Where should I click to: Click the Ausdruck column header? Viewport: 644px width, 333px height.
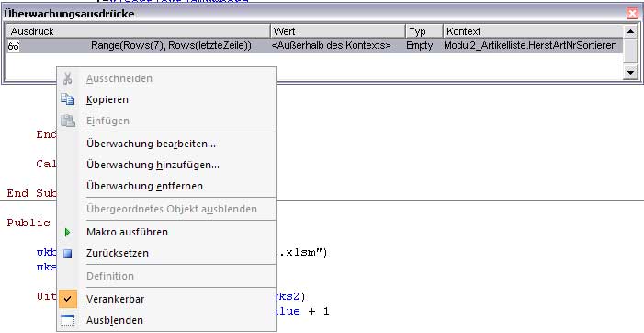(x=138, y=31)
